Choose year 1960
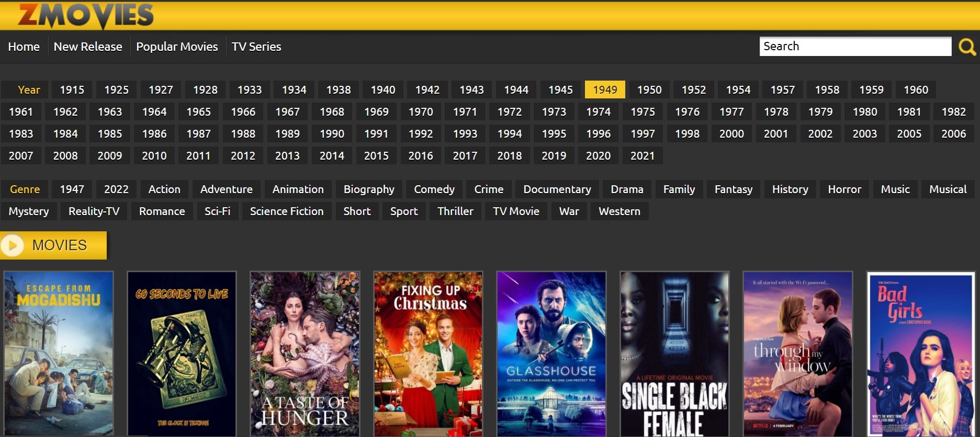Image resolution: width=980 pixels, height=437 pixels. [916, 89]
